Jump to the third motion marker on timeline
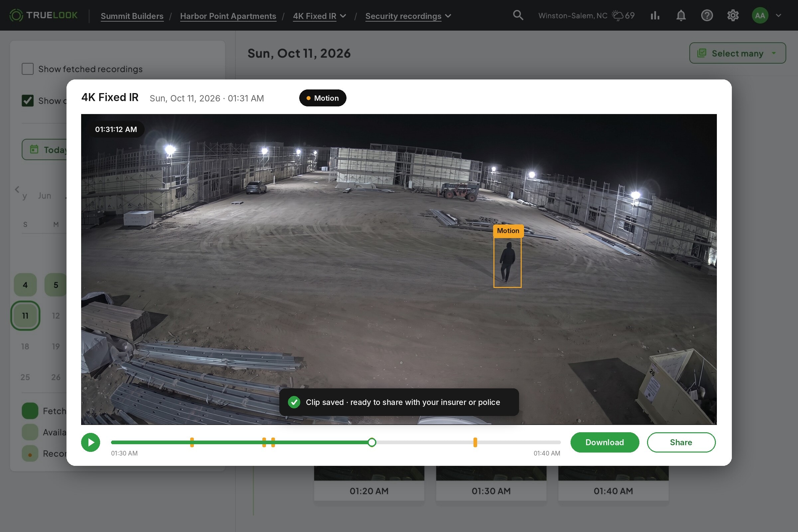Image resolution: width=798 pixels, height=532 pixels. 273,442
